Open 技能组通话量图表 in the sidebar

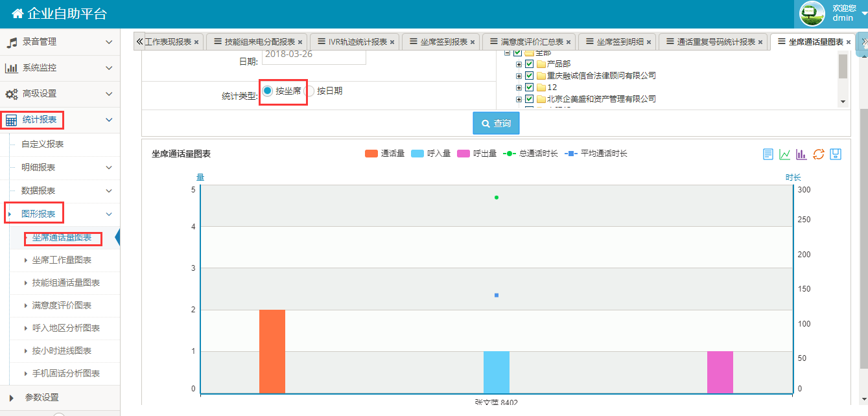click(x=65, y=283)
